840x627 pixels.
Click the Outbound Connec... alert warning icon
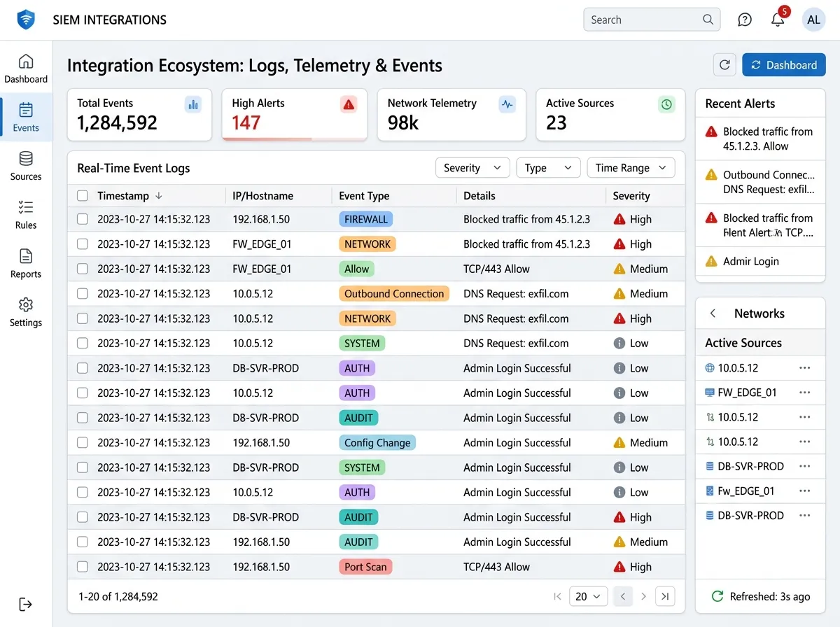coord(711,175)
